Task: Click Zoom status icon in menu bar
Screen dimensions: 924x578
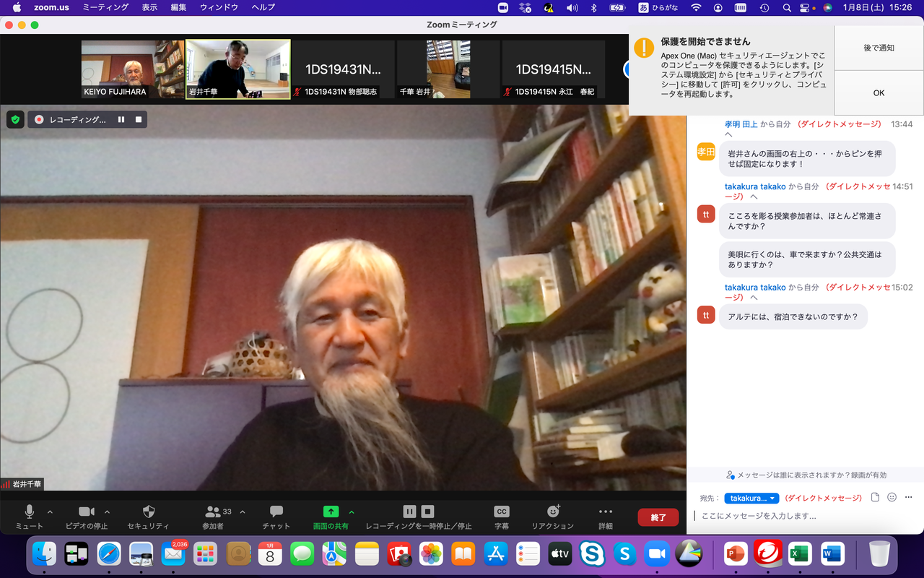Action: click(x=503, y=7)
